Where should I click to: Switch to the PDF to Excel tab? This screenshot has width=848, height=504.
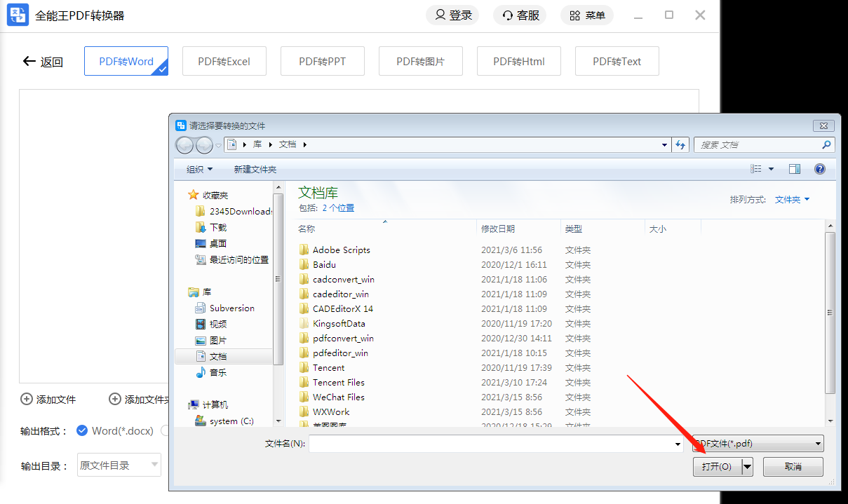224,61
